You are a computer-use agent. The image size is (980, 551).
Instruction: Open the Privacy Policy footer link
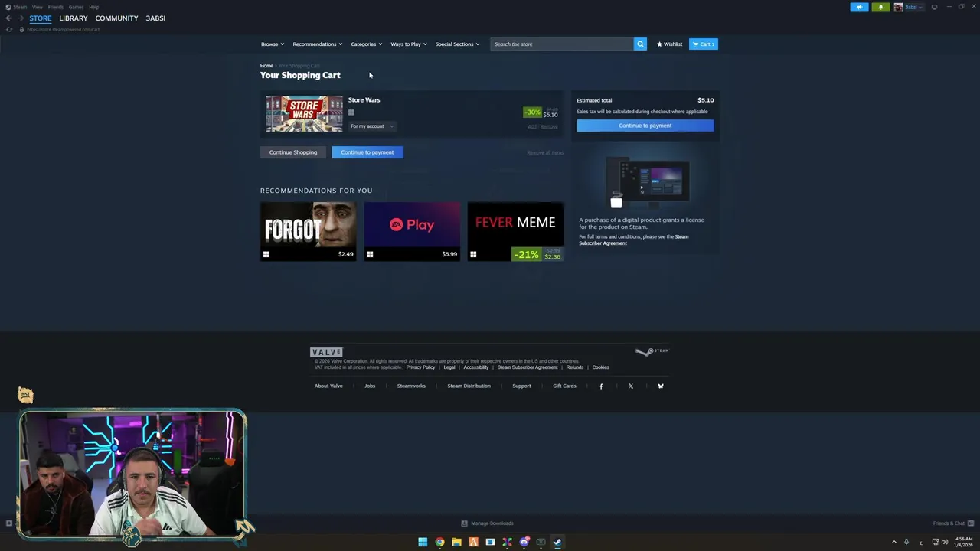click(420, 367)
